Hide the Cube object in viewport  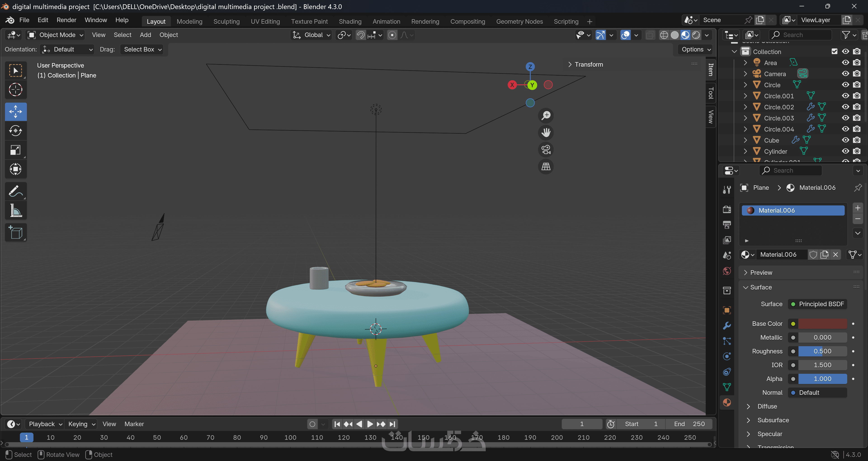[845, 140]
